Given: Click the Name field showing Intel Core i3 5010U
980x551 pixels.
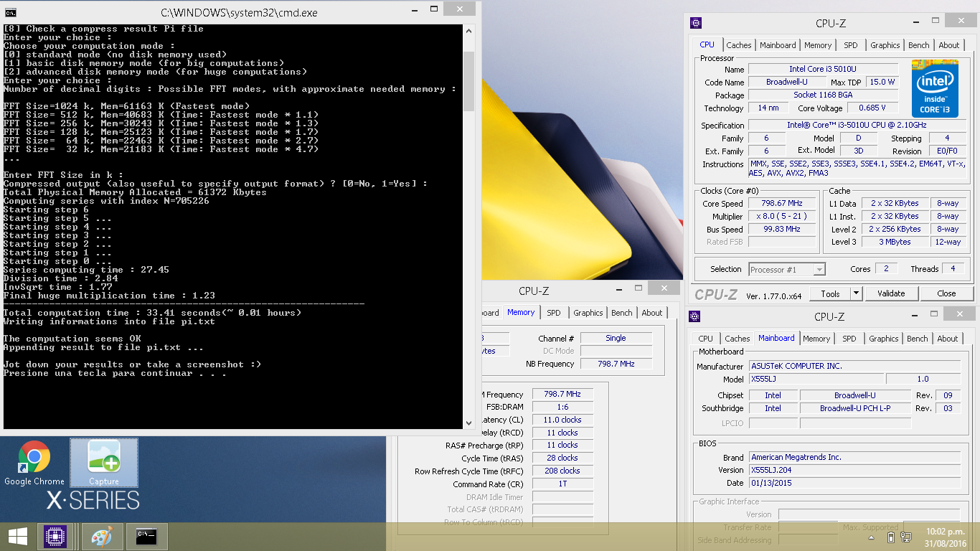Looking at the screenshot, I should [x=822, y=69].
